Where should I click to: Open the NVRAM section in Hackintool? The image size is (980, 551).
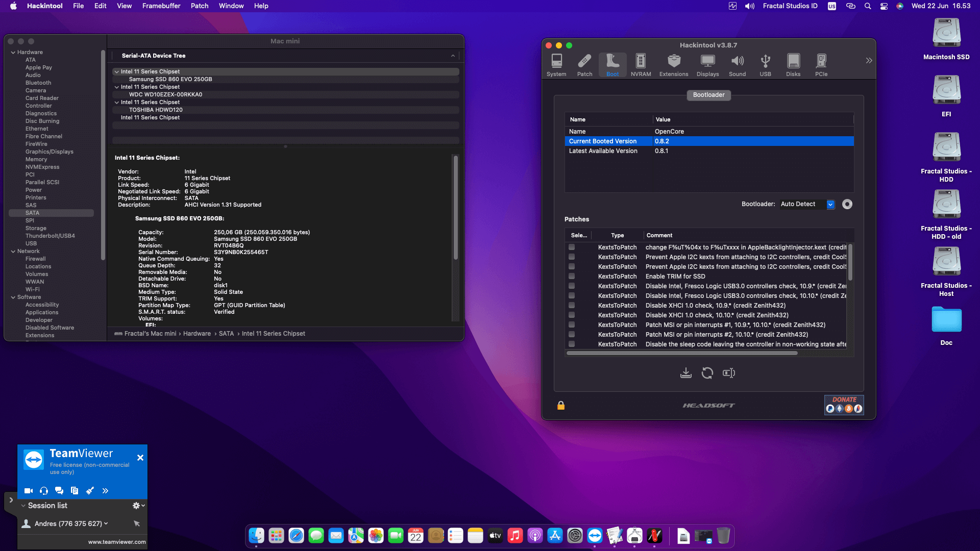pos(641,65)
